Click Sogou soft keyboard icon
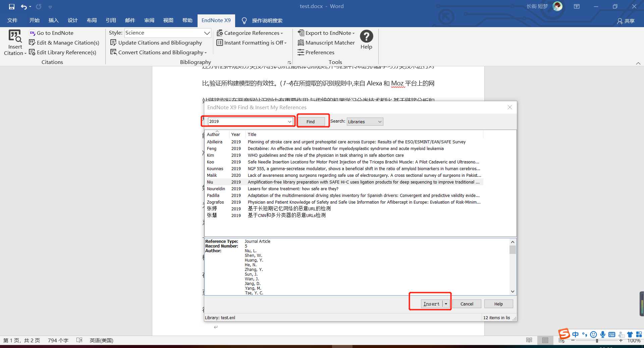This screenshot has height=348, width=644. [x=612, y=334]
